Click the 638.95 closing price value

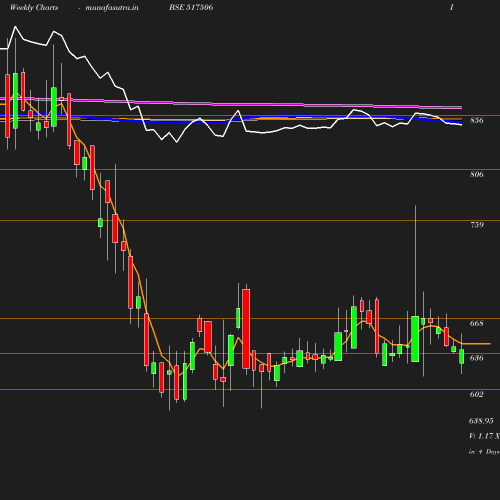click(481, 421)
